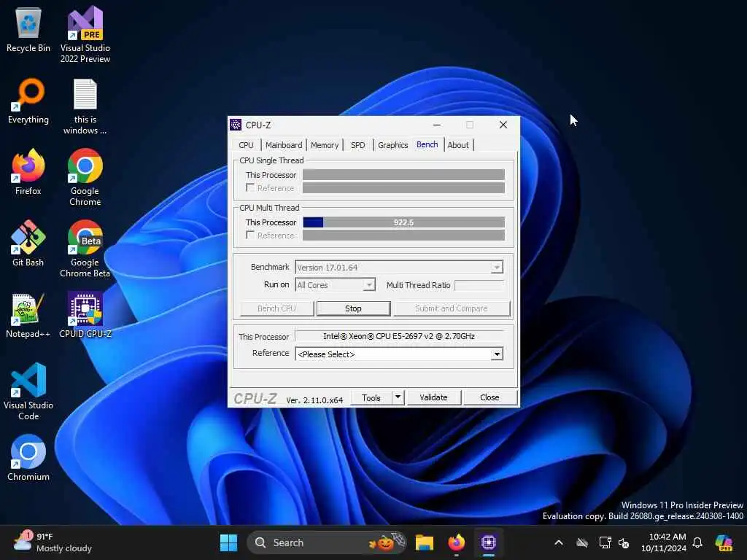Enable Multi Thread Reference checkbox
The image size is (747, 560).
(x=250, y=235)
